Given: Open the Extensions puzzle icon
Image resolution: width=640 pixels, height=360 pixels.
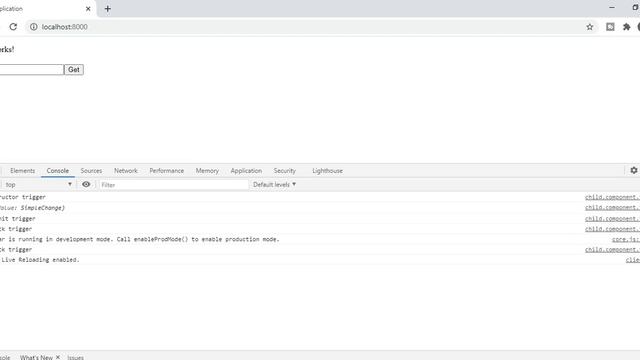Looking at the screenshot, I should (x=626, y=27).
